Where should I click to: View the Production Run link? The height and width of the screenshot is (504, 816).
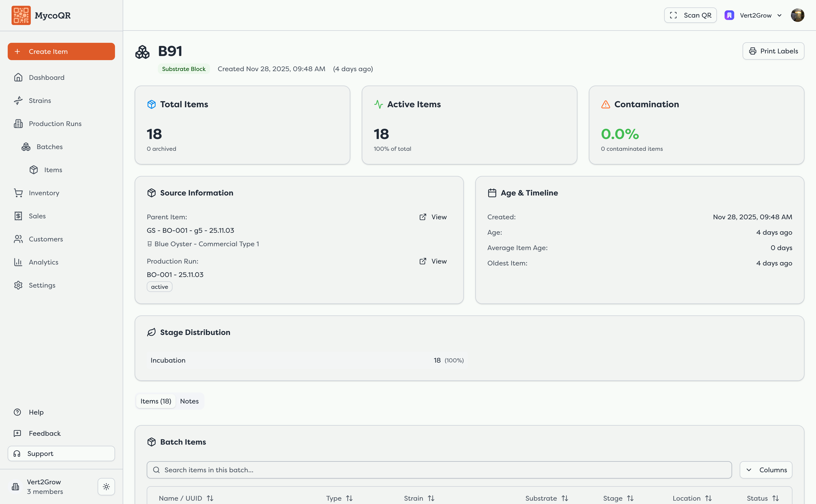pos(433,261)
